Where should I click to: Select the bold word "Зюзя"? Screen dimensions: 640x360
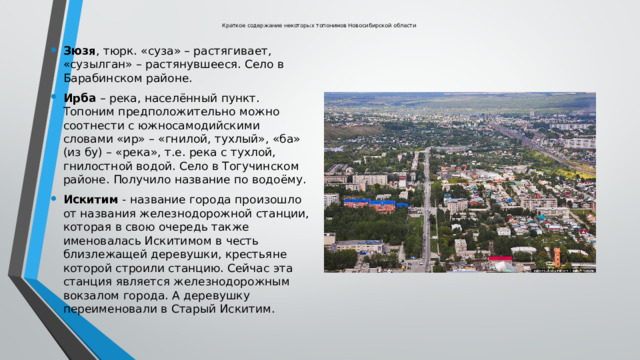pyautogui.click(x=79, y=51)
